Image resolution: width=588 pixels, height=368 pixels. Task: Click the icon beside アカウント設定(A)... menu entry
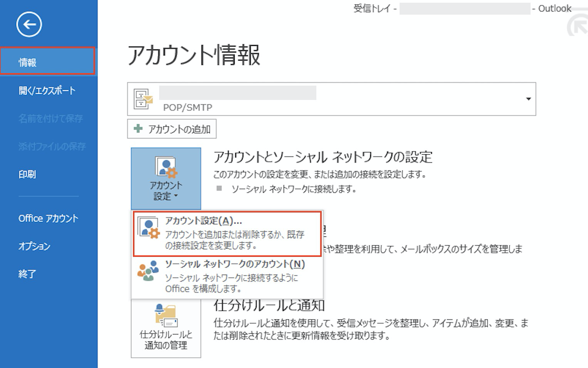(x=148, y=228)
